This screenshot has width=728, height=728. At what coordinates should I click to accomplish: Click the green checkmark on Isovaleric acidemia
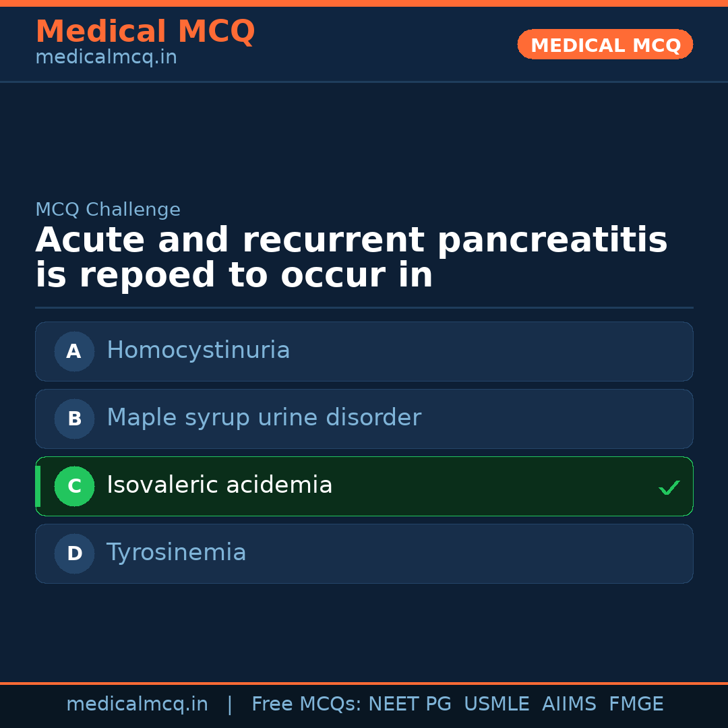[669, 487]
